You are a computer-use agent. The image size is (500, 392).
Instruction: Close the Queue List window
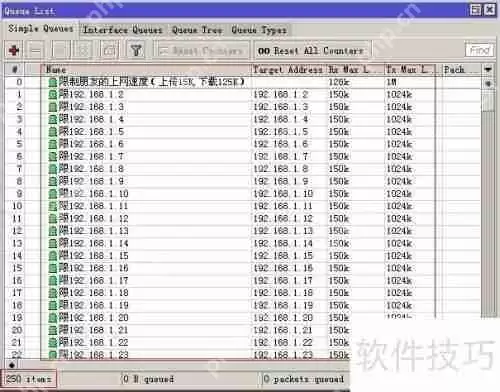pos(489,10)
